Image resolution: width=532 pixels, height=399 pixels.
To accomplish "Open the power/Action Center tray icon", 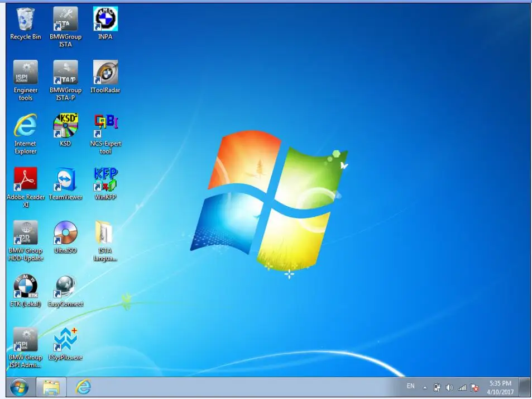I will pyautogui.click(x=437, y=387).
